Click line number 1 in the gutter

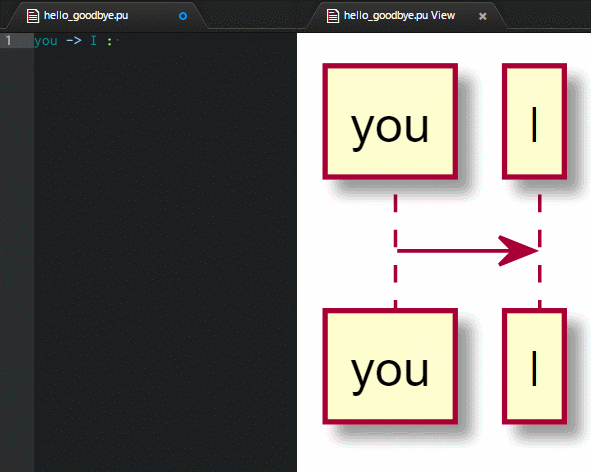tap(8, 40)
